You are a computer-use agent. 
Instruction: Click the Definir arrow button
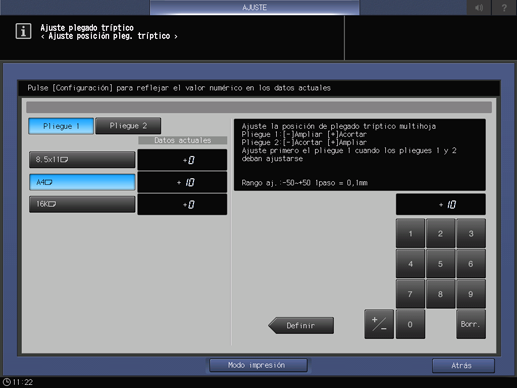pos(301,325)
